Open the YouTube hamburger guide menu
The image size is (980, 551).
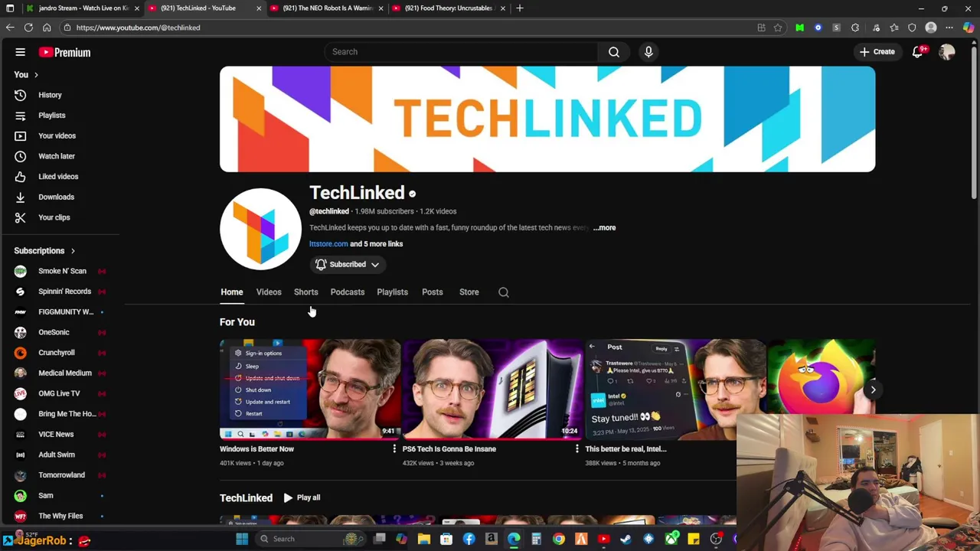21,52
